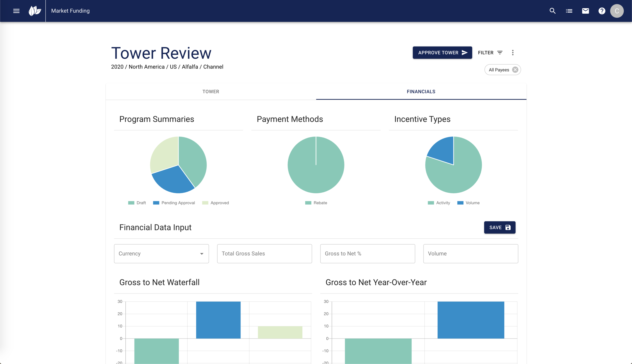Open the list view icon in header
This screenshot has width=632, height=364.
(569, 11)
